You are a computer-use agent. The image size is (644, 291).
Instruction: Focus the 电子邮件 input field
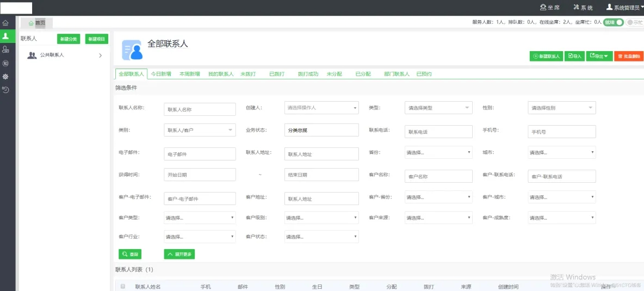pyautogui.click(x=200, y=154)
